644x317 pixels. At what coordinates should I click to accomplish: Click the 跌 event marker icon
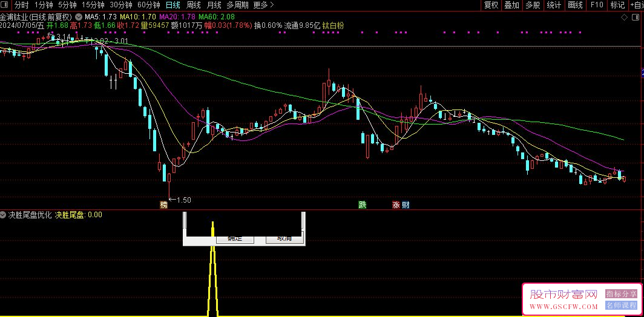(x=362, y=205)
